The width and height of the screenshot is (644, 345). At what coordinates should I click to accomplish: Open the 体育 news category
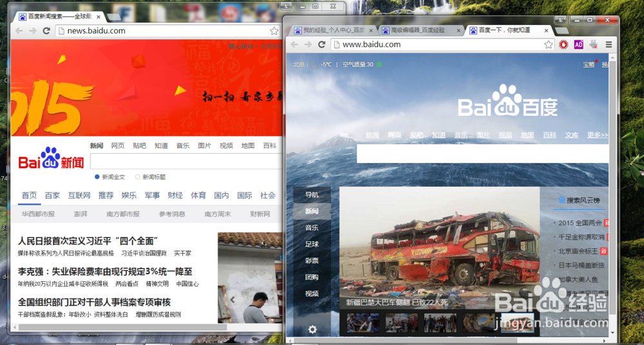pyautogui.click(x=198, y=196)
